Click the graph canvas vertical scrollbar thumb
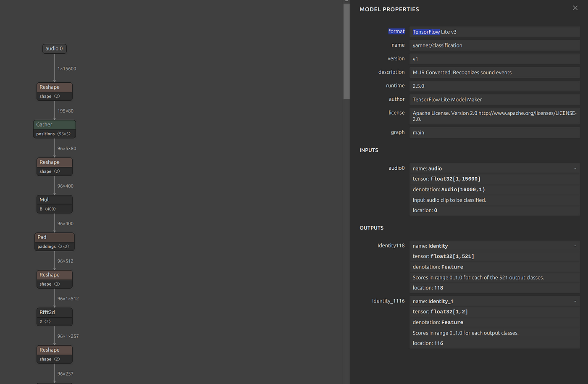The image size is (588, 384). (x=346, y=50)
